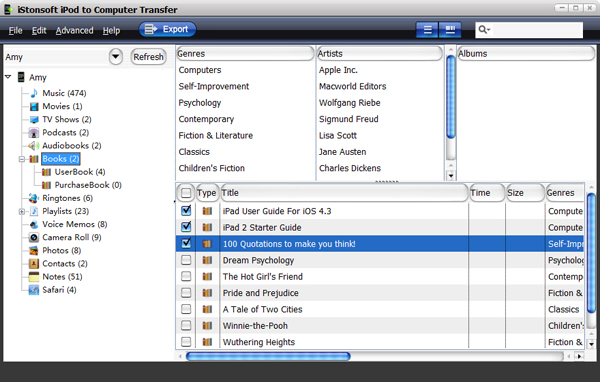Image resolution: width=600 pixels, height=382 pixels.
Task: Open the Edit menu
Action: (x=39, y=31)
